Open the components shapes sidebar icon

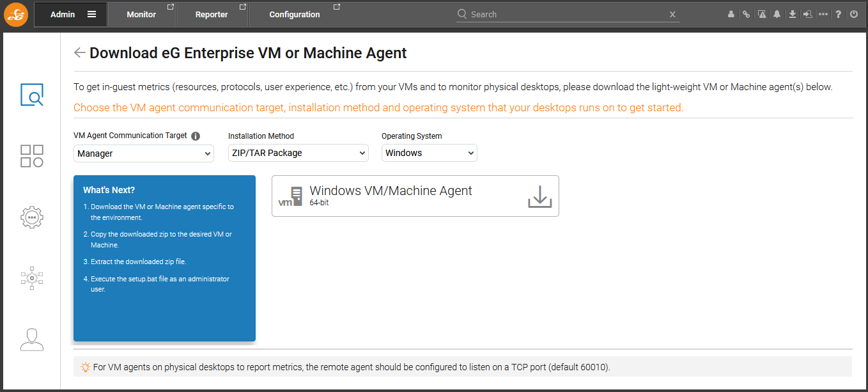click(x=32, y=156)
